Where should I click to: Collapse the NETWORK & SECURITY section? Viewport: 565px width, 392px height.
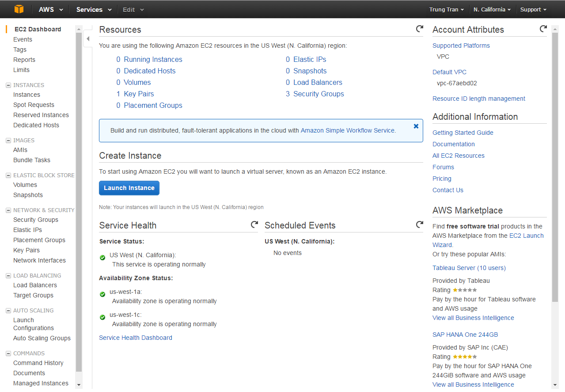(8, 210)
